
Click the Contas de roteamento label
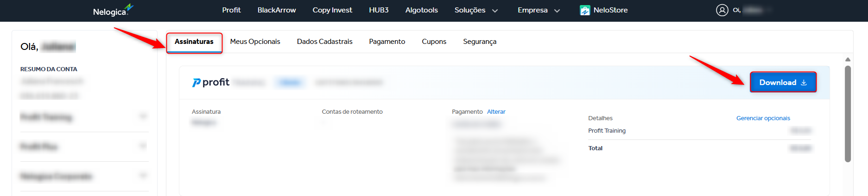point(352,112)
